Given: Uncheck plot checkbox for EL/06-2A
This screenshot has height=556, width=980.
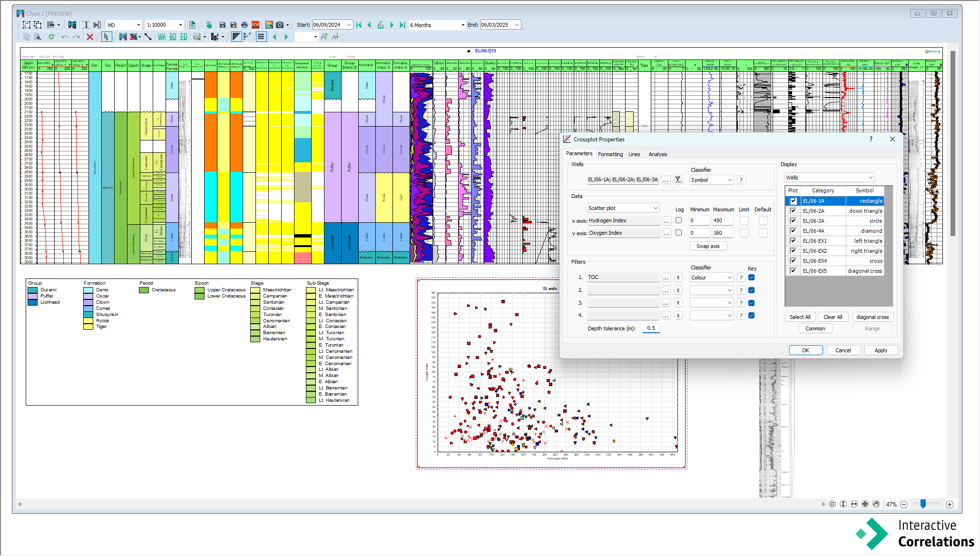Looking at the screenshot, I should coord(793,211).
